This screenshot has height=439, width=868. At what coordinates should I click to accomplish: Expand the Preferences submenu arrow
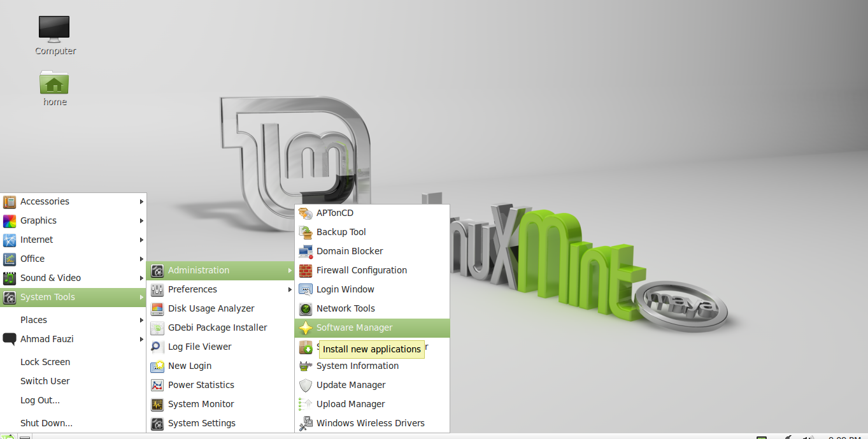point(290,289)
